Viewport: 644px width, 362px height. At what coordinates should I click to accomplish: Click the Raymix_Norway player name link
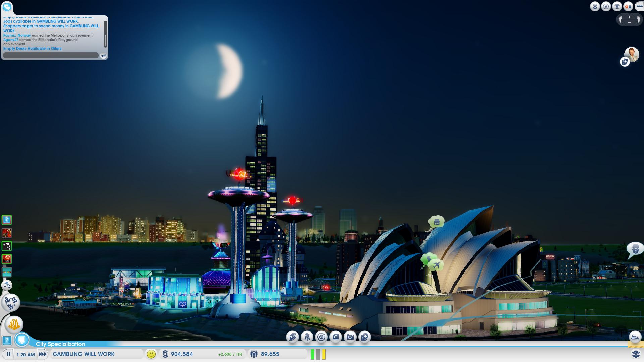pos(17,35)
